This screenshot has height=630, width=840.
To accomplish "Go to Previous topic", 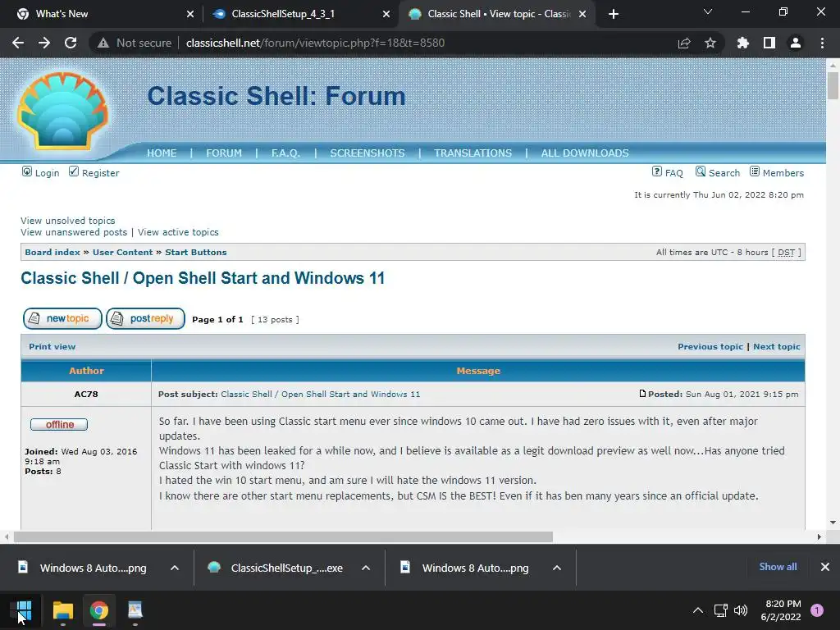I will [x=710, y=347].
